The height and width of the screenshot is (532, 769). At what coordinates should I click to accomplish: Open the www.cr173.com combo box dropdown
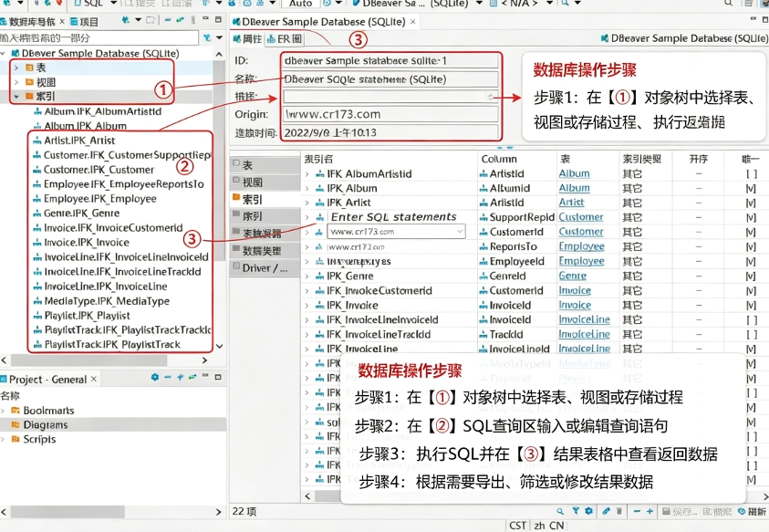460,231
